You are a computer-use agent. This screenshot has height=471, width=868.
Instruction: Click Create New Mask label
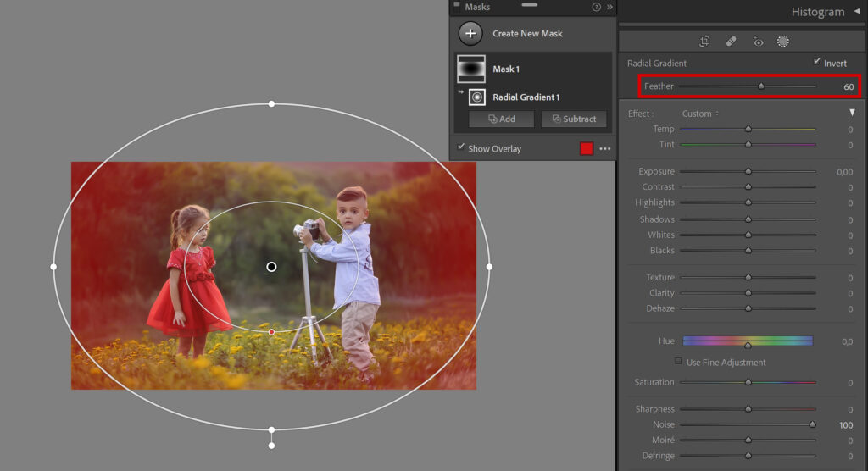(527, 34)
